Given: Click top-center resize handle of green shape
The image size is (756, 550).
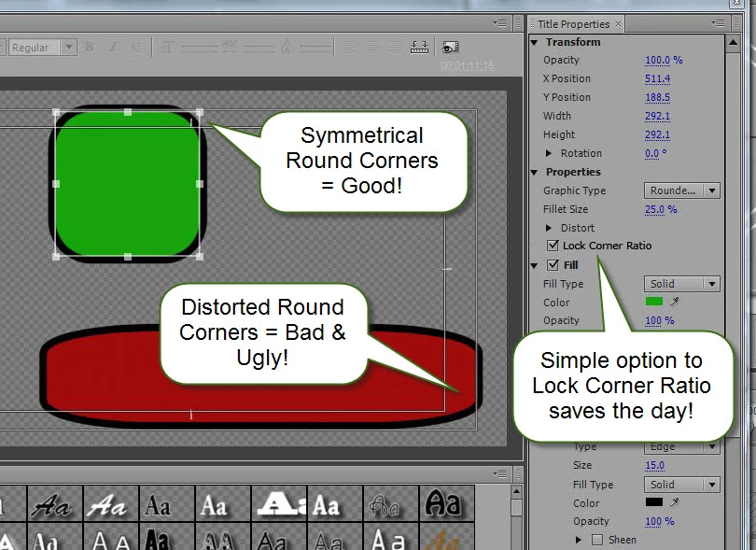Looking at the screenshot, I should 128,112.
